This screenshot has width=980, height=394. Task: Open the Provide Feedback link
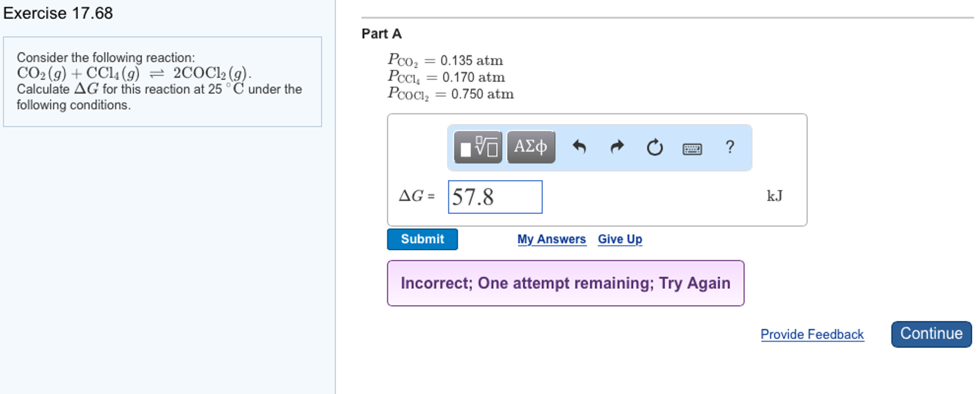click(813, 334)
